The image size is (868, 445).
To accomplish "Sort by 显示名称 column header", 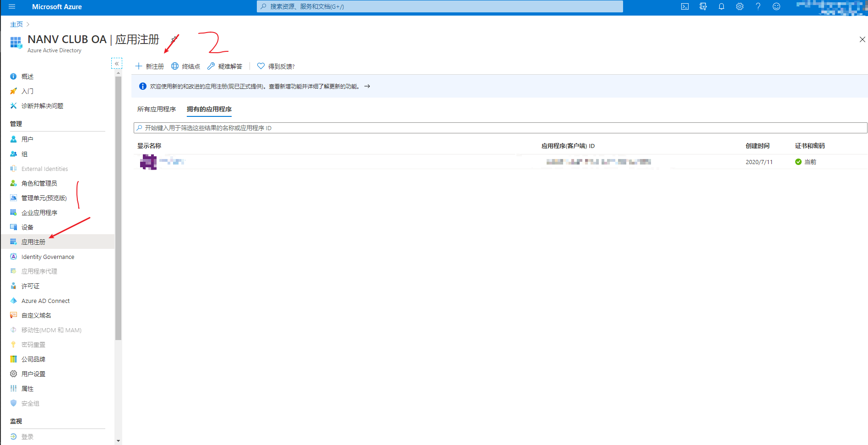I will pyautogui.click(x=149, y=146).
